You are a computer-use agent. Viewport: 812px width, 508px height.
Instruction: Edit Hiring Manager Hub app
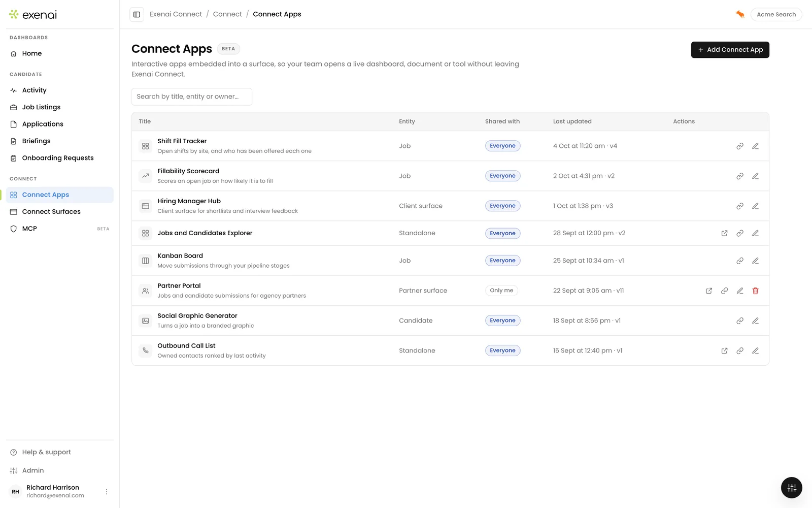(x=755, y=206)
